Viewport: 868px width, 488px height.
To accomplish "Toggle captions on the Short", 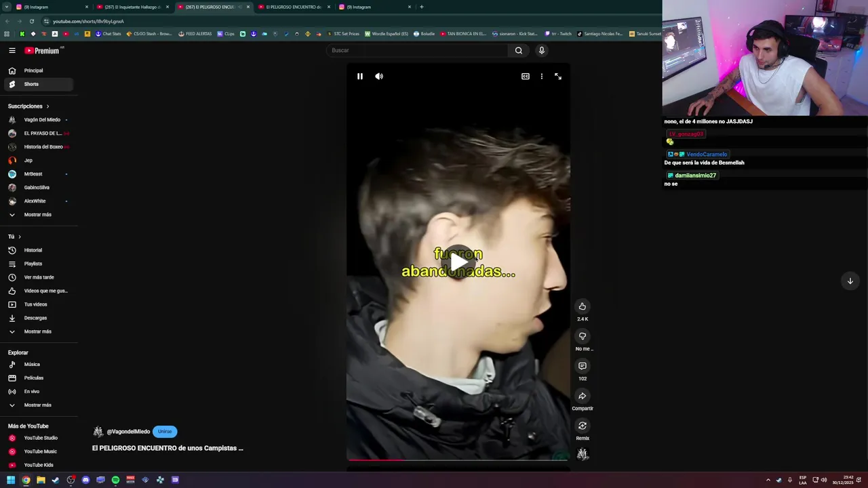I will pyautogui.click(x=525, y=77).
